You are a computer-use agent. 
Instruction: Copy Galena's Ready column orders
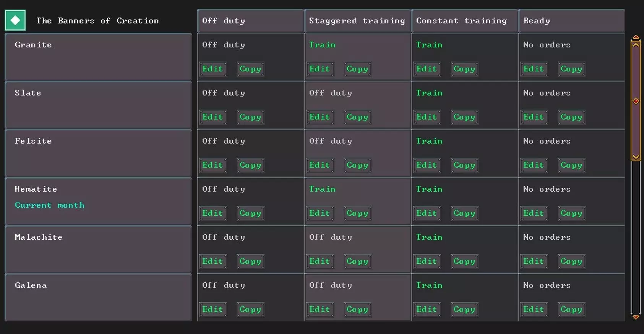click(x=571, y=310)
